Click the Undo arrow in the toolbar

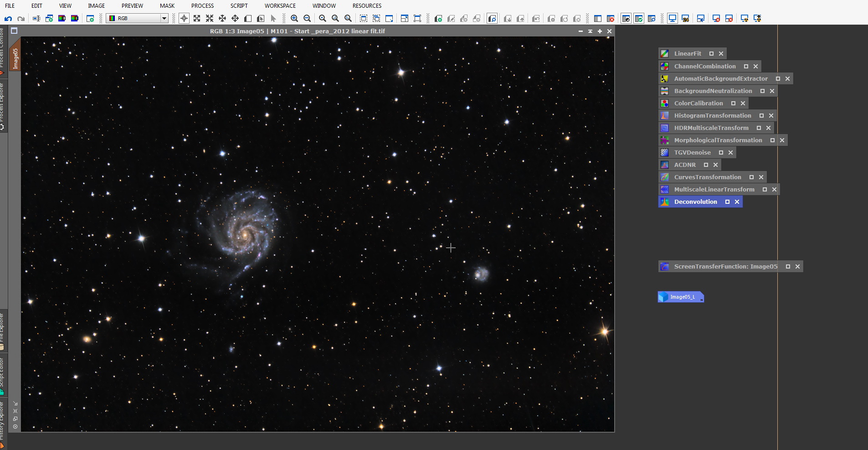pyautogui.click(x=8, y=18)
